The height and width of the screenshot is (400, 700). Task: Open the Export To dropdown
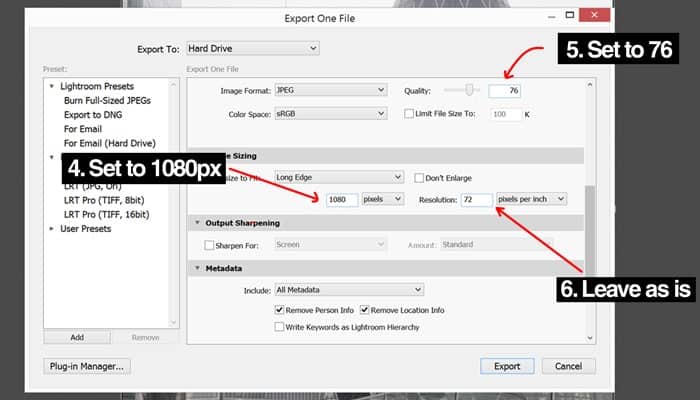(x=253, y=48)
